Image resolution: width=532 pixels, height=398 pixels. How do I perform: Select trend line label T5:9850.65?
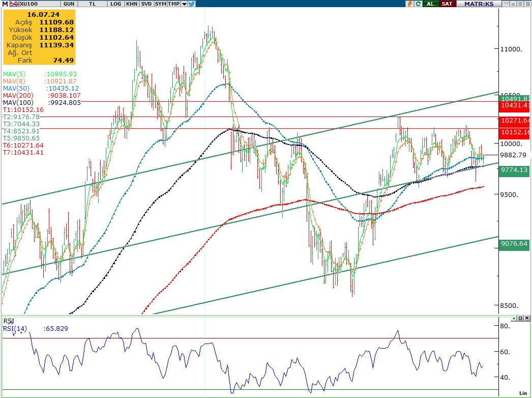coord(21,138)
